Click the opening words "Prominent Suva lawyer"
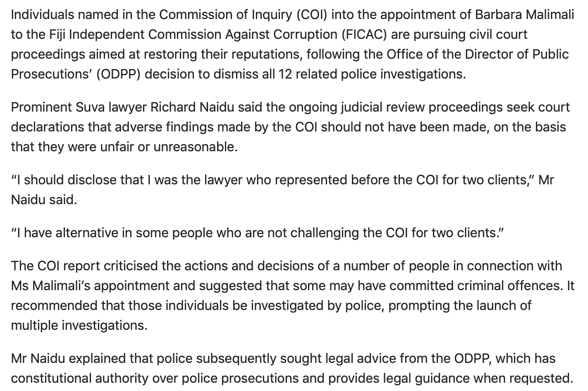The height and width of the screenshot is (391, 588). 79,107
